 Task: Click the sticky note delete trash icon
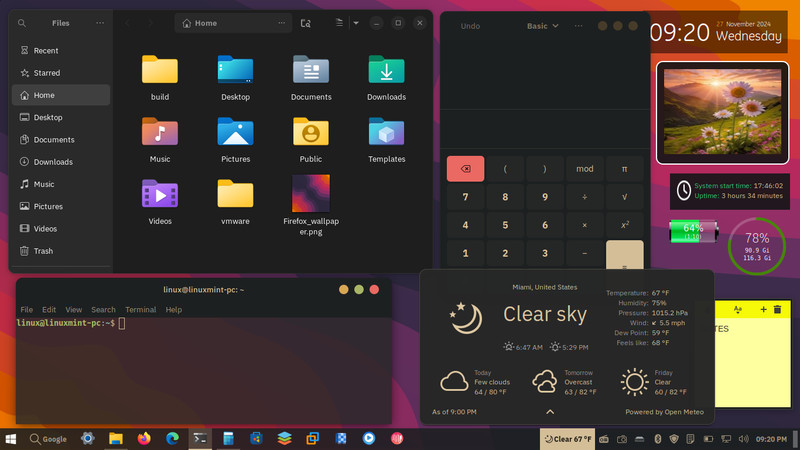tap(778, 309)
